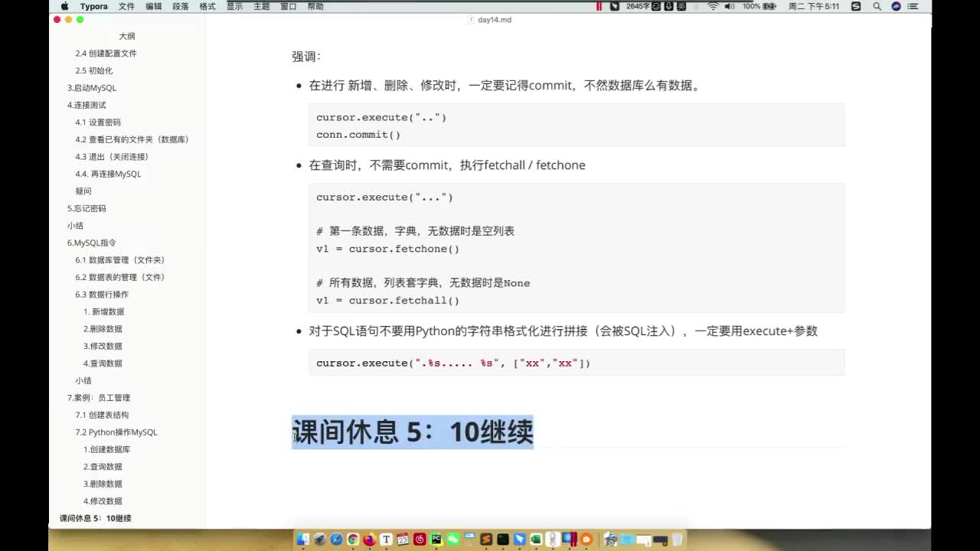980x551 pixels.
Task: Open Launchpad rocket icon in dock
Action: coord(320,540)
